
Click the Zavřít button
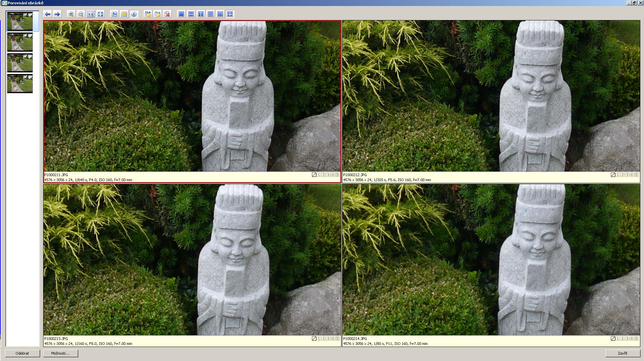pos(623,353)
